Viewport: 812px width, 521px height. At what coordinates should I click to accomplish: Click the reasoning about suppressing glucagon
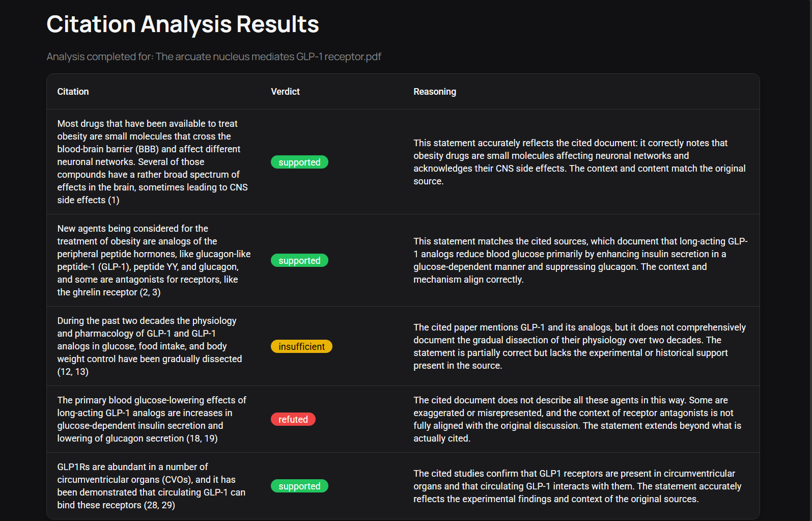pyautogui.click(x=580, y=260)
